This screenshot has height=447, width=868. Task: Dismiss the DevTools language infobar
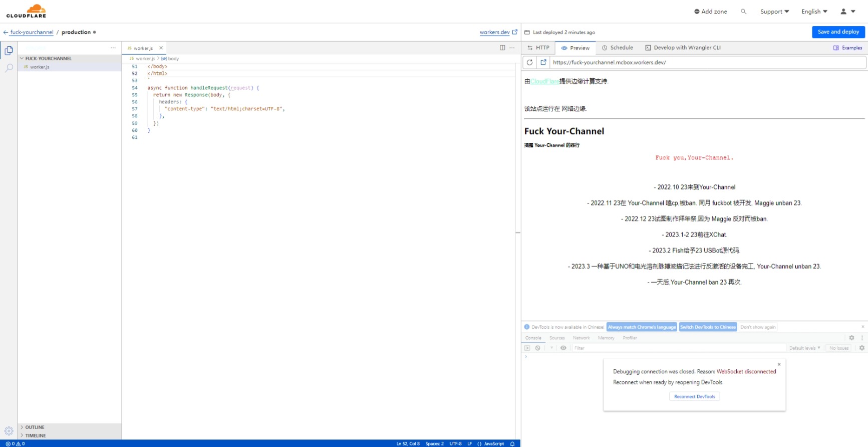(862, 327)
